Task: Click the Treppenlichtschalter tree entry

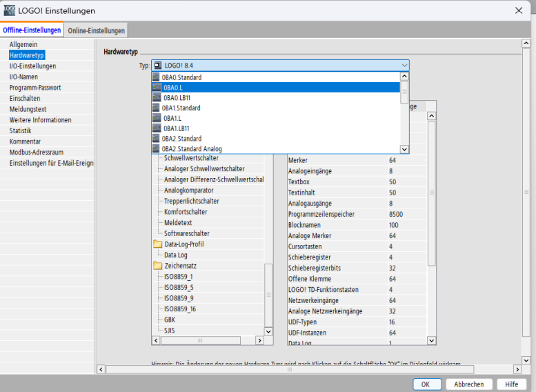Action: click(x=191, y=201)
